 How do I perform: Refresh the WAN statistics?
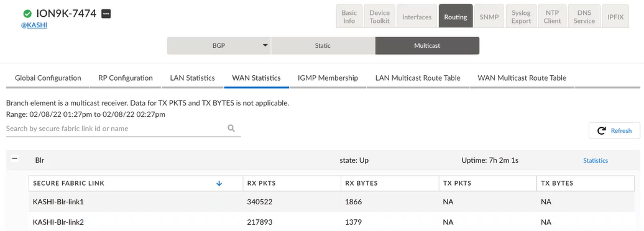[614, 130]
